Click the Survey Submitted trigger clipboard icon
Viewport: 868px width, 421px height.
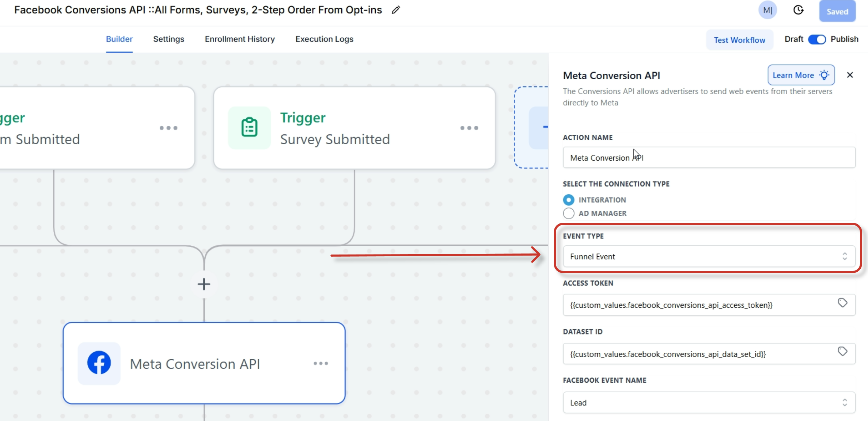(x=249, y=127)
